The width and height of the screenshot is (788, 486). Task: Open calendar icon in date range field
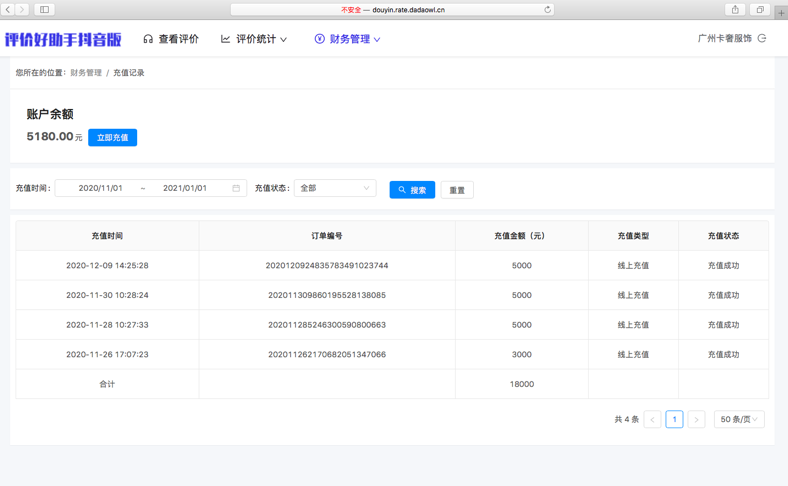tap(236, 188)
